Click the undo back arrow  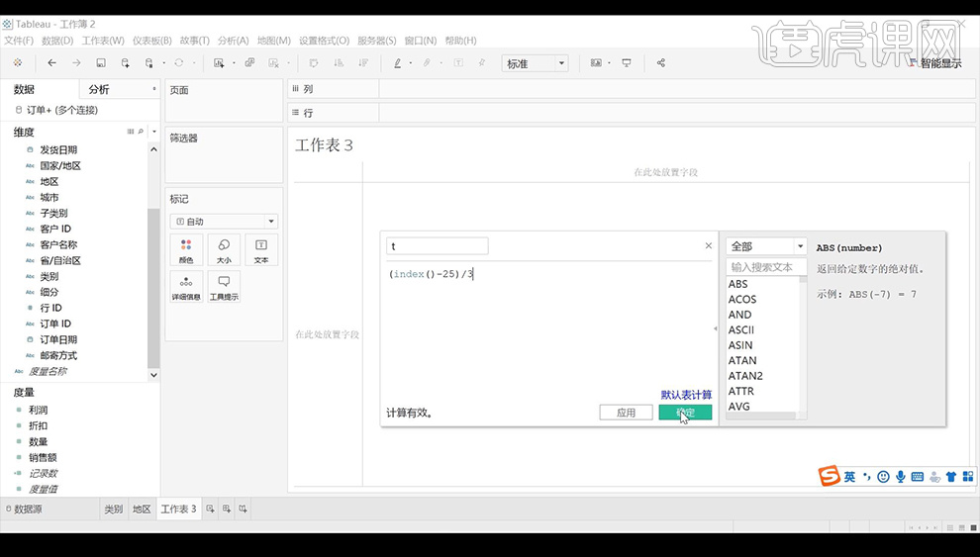[x=51, y=63]
